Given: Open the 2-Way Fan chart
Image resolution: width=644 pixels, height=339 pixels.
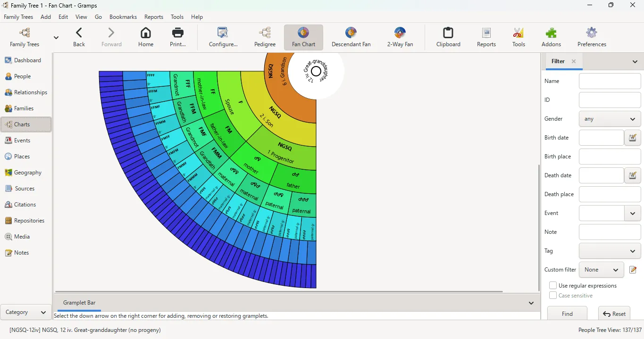Looking at the screenshot, I should 400,37.
